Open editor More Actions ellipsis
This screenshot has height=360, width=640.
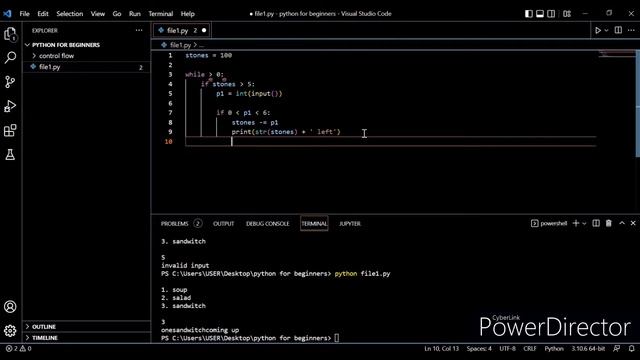tap(631, 30)
